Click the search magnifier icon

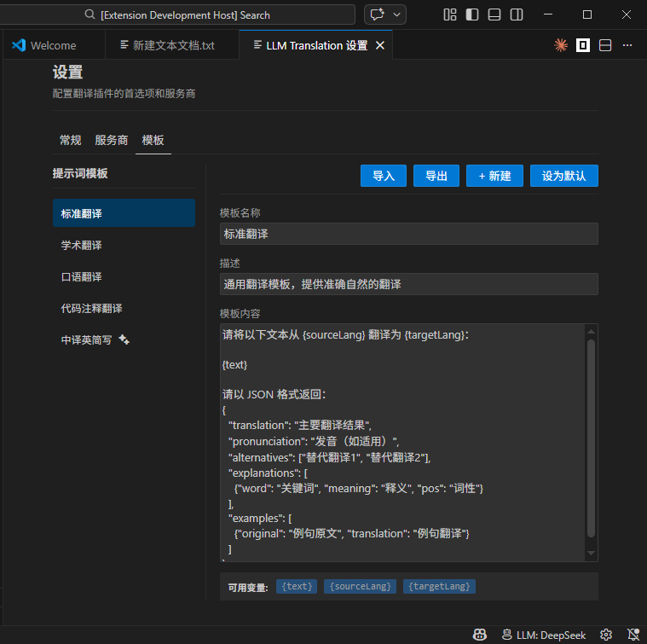(90, 15)
